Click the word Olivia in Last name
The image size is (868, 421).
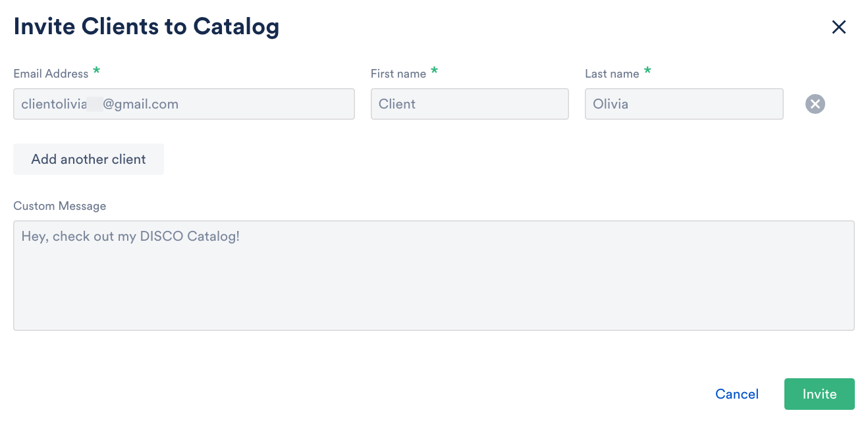(x=610, y=104)
